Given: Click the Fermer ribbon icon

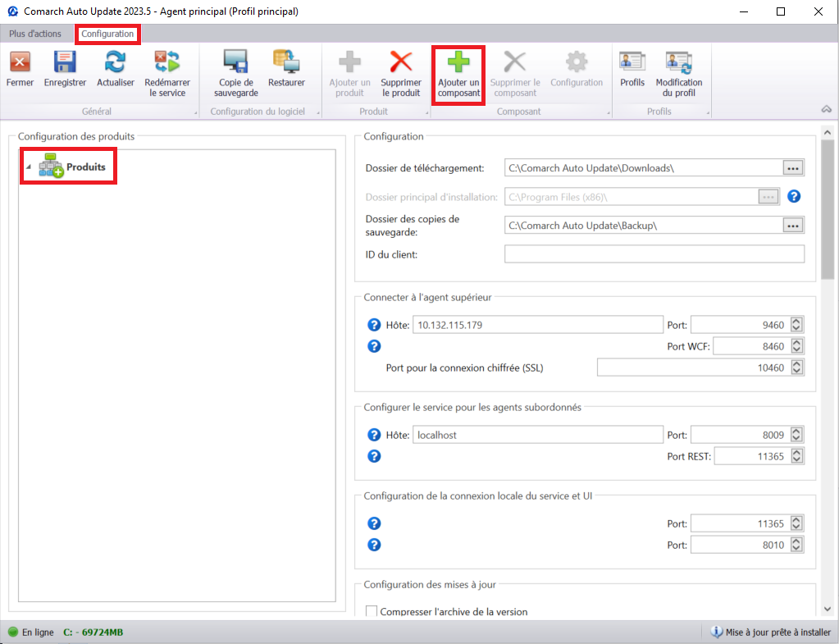Looking at the screenshot, I should tap(20, 62).
